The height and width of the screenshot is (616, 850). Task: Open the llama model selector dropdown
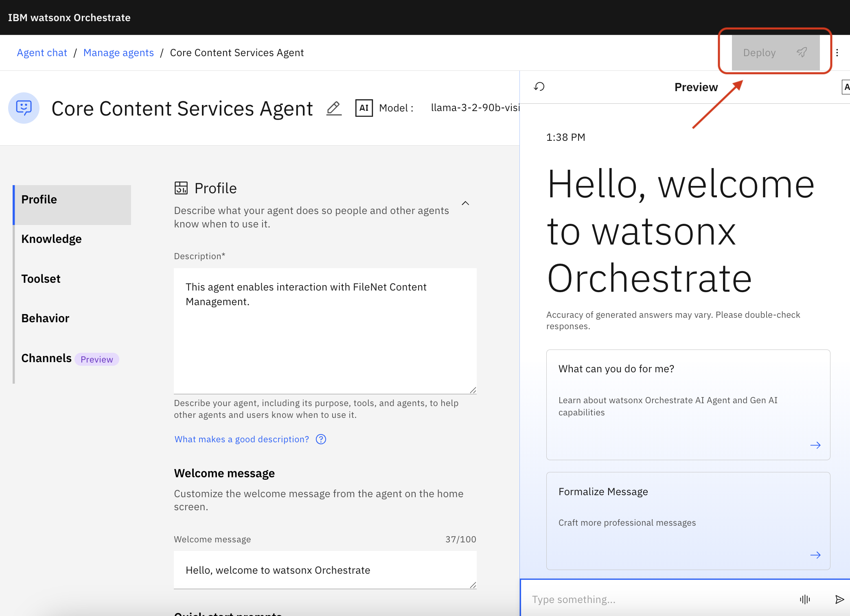point(474,108)
